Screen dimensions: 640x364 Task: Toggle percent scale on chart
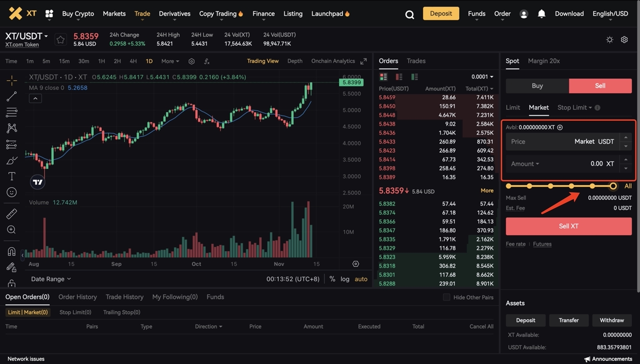pos(332,279)
